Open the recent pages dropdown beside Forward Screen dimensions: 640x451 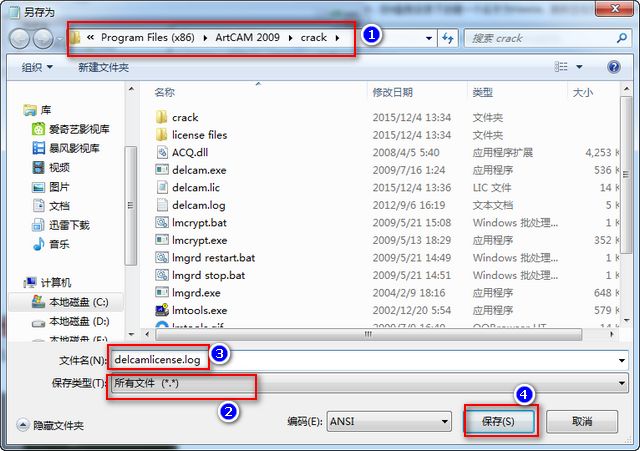pyautogui.click(x=60, y=39)
